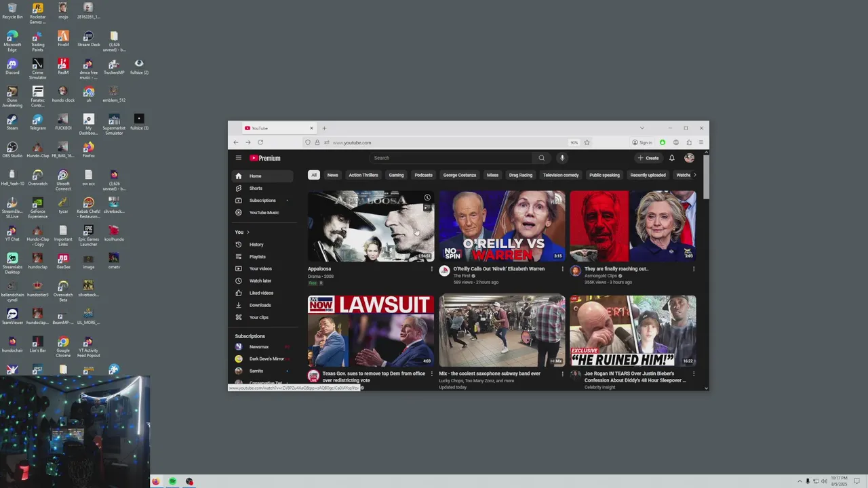Image resolution: width=868 pixels, height=488 pixels.
Task: Reload the YouTube page
Action: [x=260, y=142]
